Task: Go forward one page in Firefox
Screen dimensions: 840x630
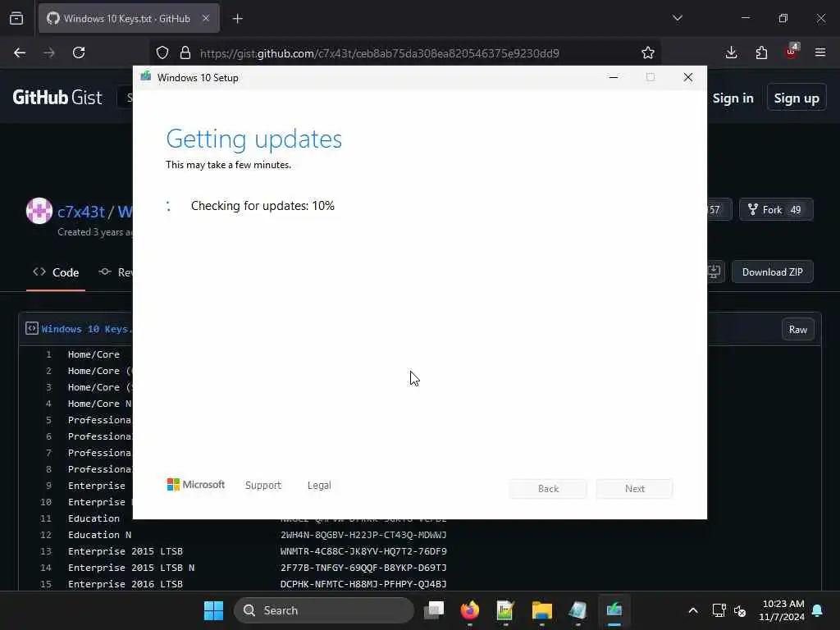Action: click(x=49, y=52)
